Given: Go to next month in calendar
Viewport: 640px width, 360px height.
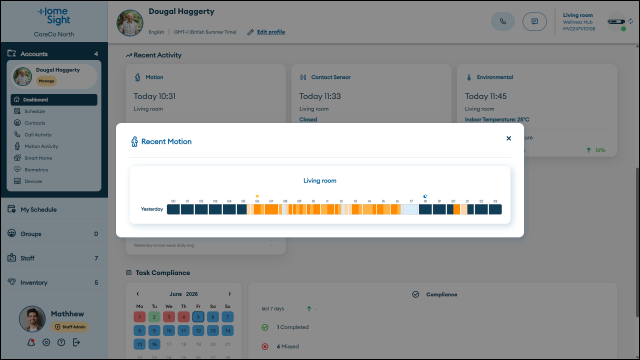Looking at the screenshot, I should [229, 294].
